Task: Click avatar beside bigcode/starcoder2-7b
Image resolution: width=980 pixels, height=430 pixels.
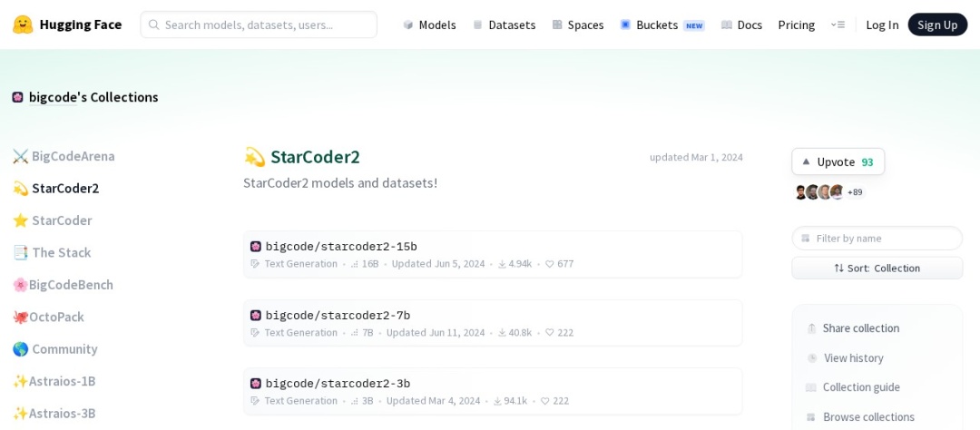Action: (256, 315)
